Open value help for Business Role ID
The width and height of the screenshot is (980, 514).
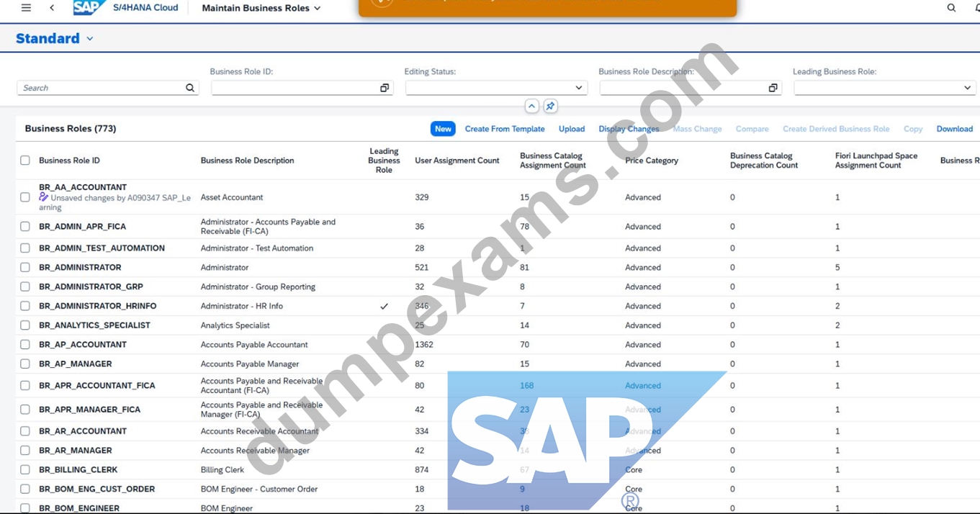pyautogui.click(x=385, y=88)
